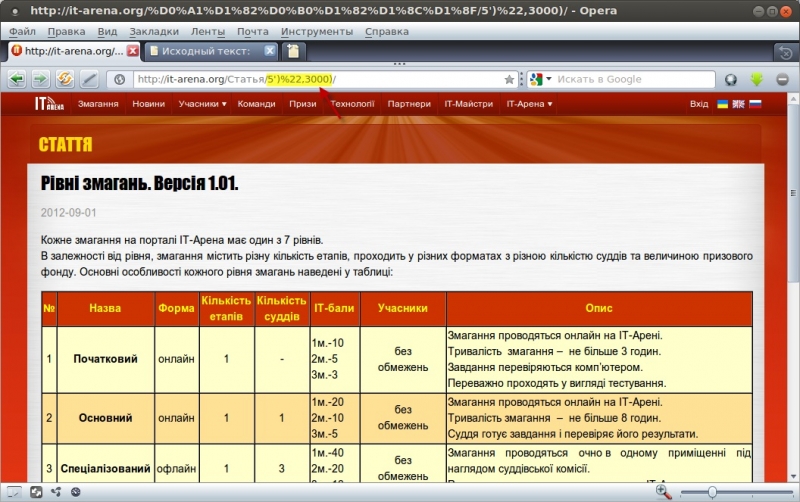Click the Назва column header
The height and width of the screenshot is (502, 800).
tap(106, 309)
